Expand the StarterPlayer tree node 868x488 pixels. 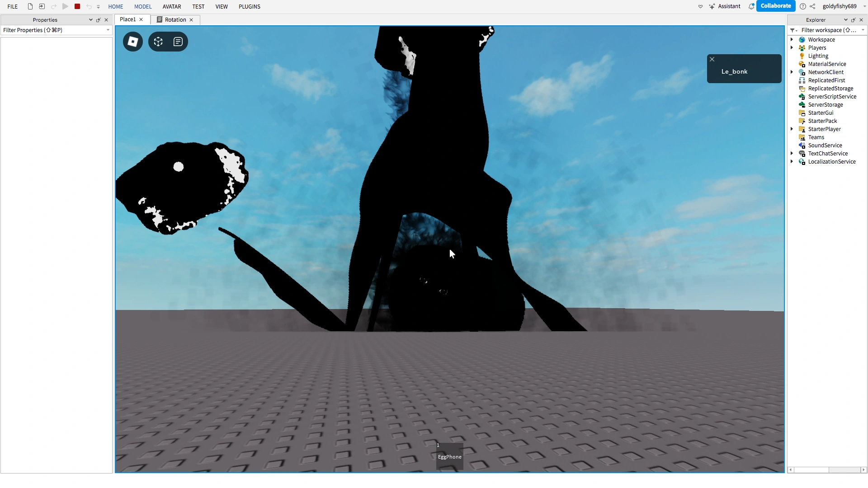pos(792,129)
